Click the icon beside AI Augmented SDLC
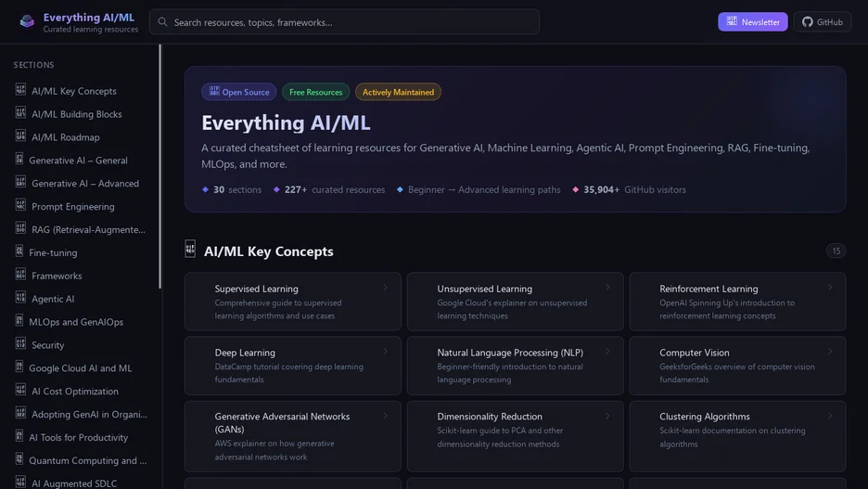This screenshot has height=489, width=868. point(20,482)
